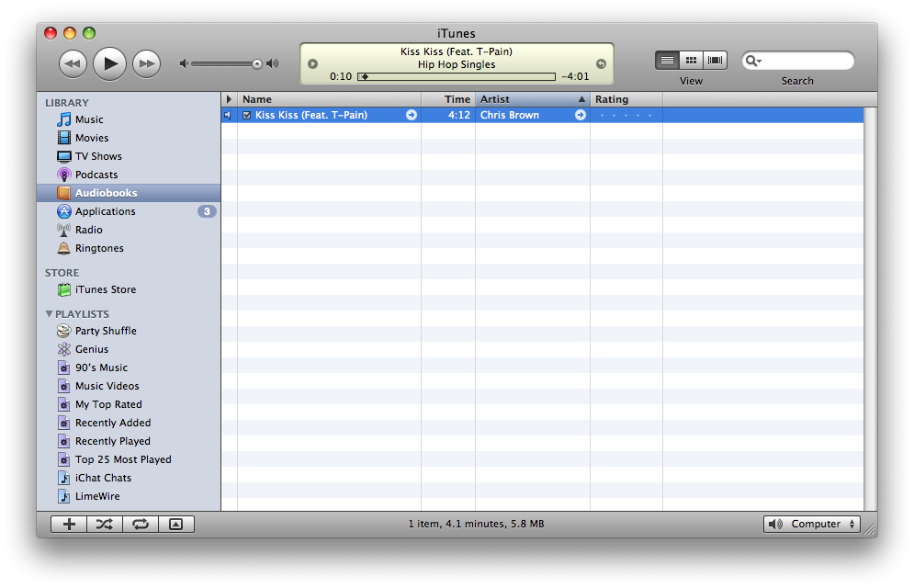Click the arrow next to Kiss Kiss song name
The width and height of the screenshot is (914, 588).
tap(412, 115)
